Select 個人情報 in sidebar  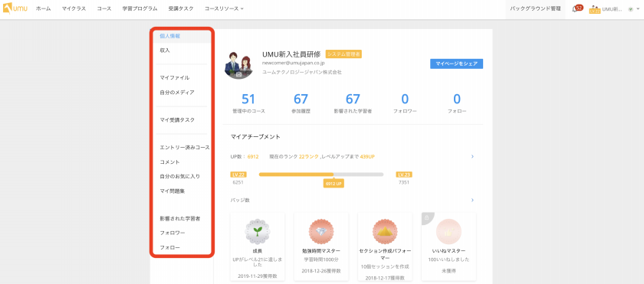(x=170, y=36)
